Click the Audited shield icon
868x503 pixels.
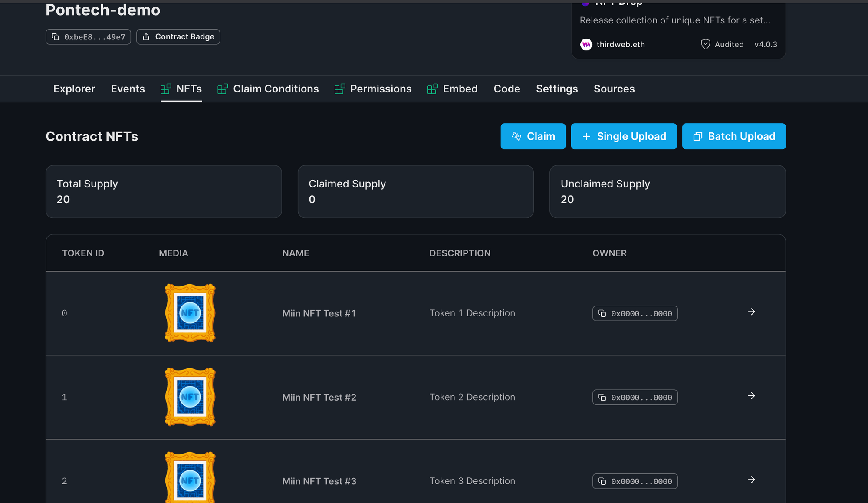[x=706, y=44]
